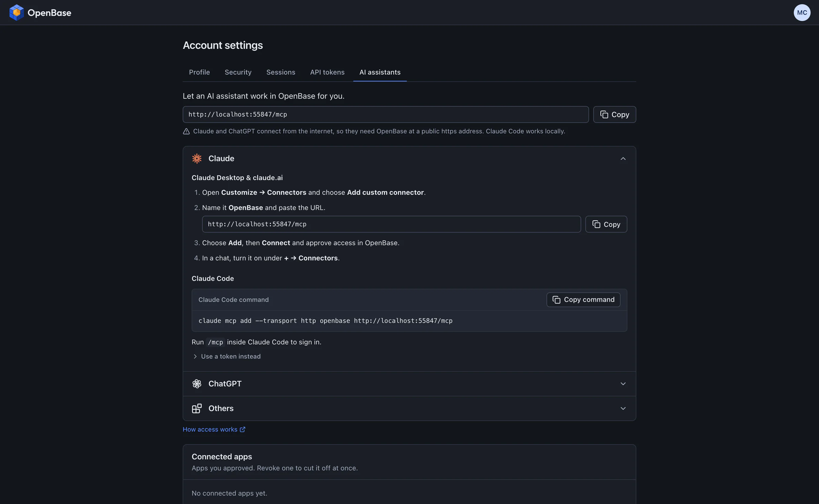This screenshot has width=819, height=504.
Task: Collapse the Claude section chevron
Action: [x=623, y=159]
